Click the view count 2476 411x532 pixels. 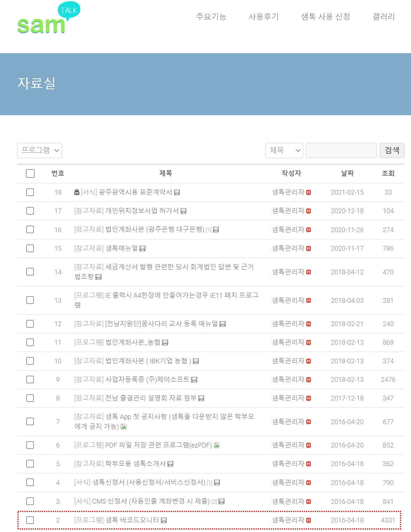point(388,380)
